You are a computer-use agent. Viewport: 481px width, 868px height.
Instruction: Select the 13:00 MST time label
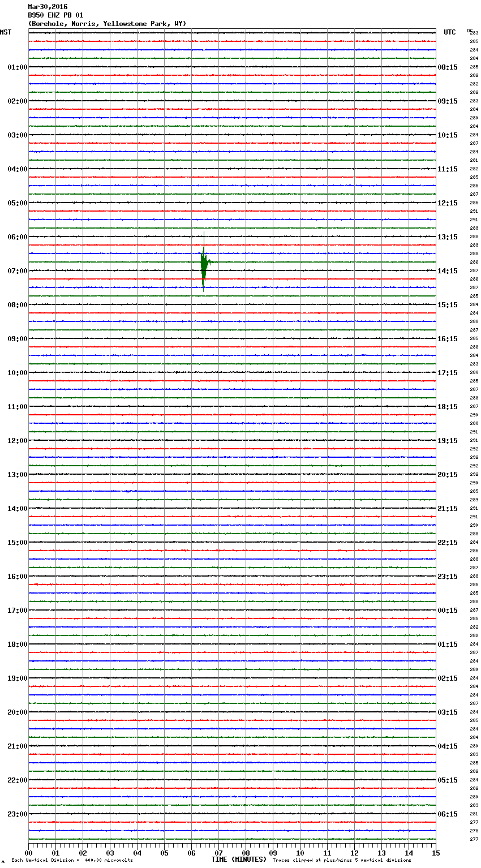coord(17,475)
